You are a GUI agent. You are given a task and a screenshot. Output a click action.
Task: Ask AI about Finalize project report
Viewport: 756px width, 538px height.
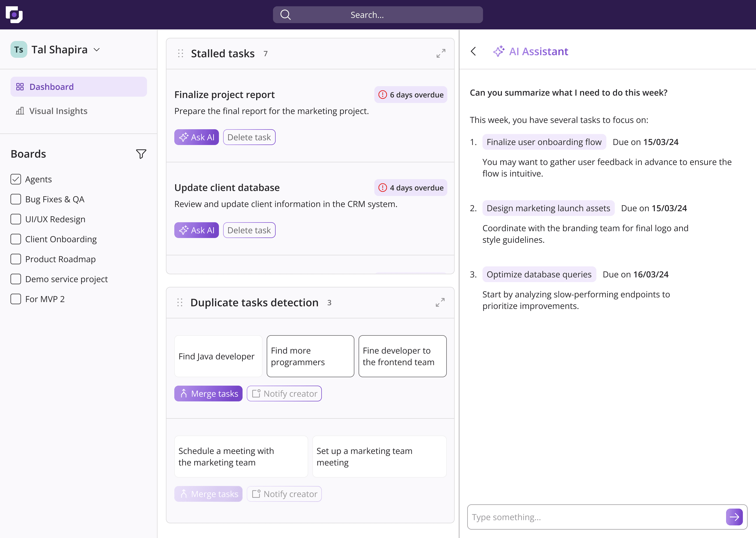(196, 137)
